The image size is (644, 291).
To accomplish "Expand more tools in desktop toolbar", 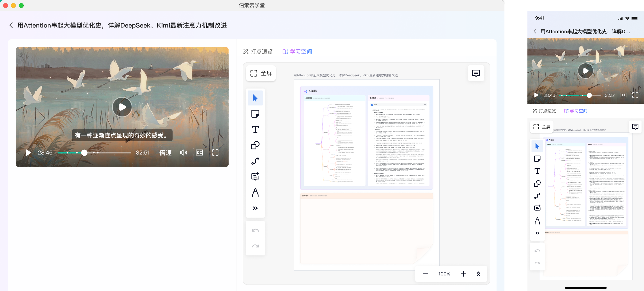I will [255, 208].
